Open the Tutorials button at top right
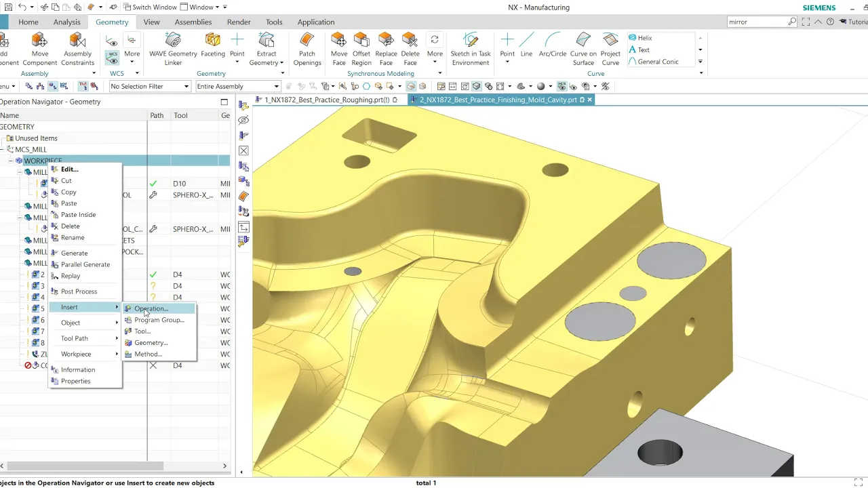868x488 pixels. pos(853,22)
